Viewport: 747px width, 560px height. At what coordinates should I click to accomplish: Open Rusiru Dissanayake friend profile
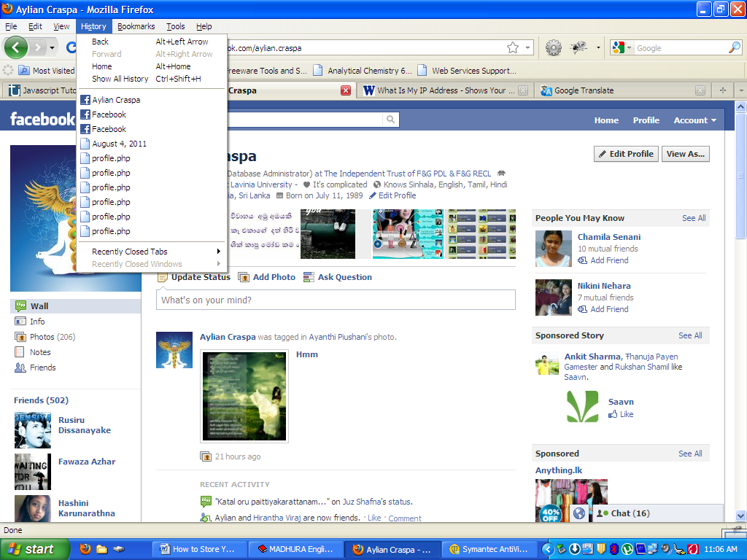click(x=85, y=425)
